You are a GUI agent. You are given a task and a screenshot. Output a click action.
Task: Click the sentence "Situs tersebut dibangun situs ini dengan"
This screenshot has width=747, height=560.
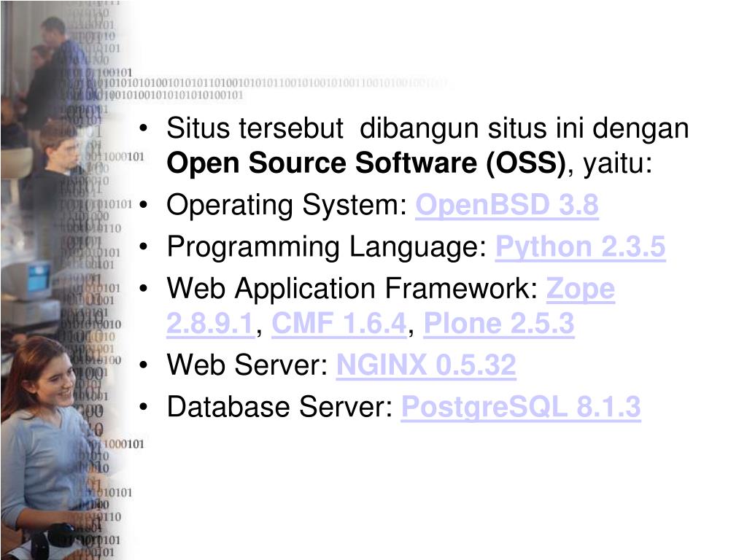click(427, 128)
